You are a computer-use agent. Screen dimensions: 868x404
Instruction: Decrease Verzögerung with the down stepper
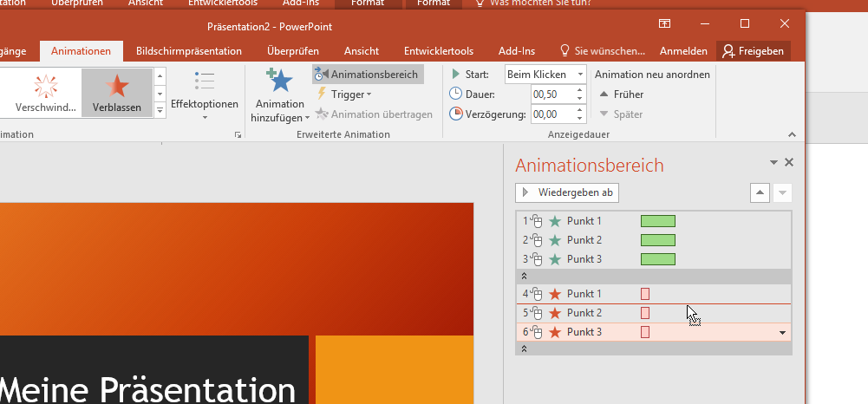pos(579,119)
